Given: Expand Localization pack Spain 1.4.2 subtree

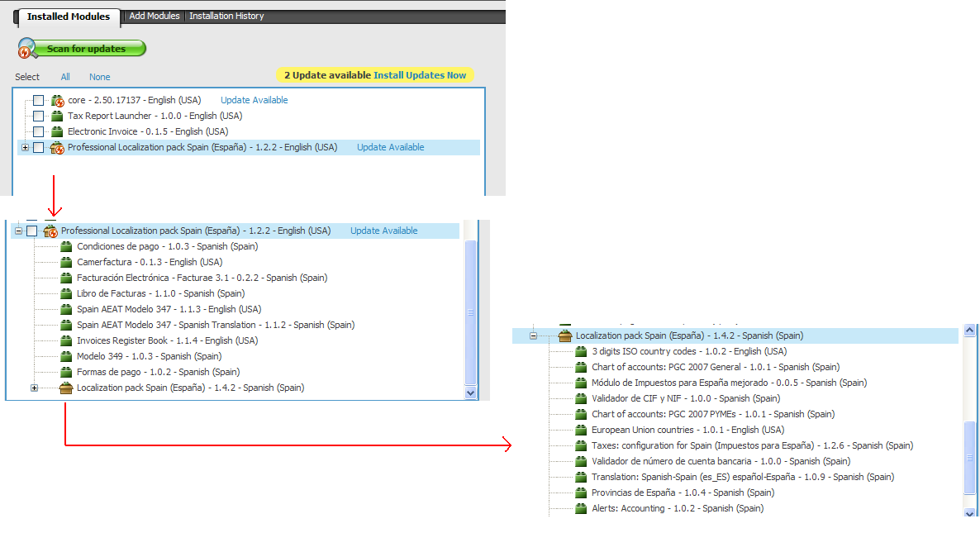Looking at the screenshot, I should (x=35, y=388).
